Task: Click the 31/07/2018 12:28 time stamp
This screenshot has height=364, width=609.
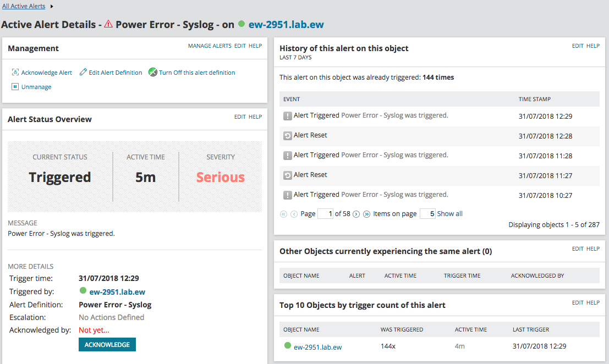Action: tap(545, 136)
